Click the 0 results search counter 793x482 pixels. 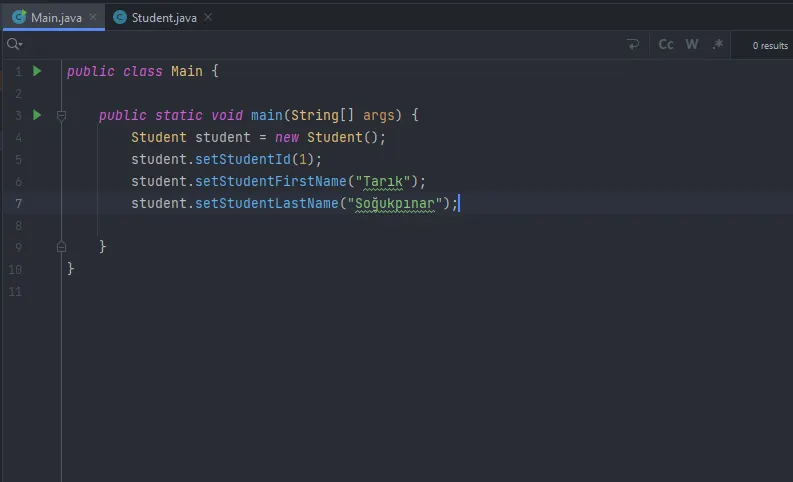(770, 46)
